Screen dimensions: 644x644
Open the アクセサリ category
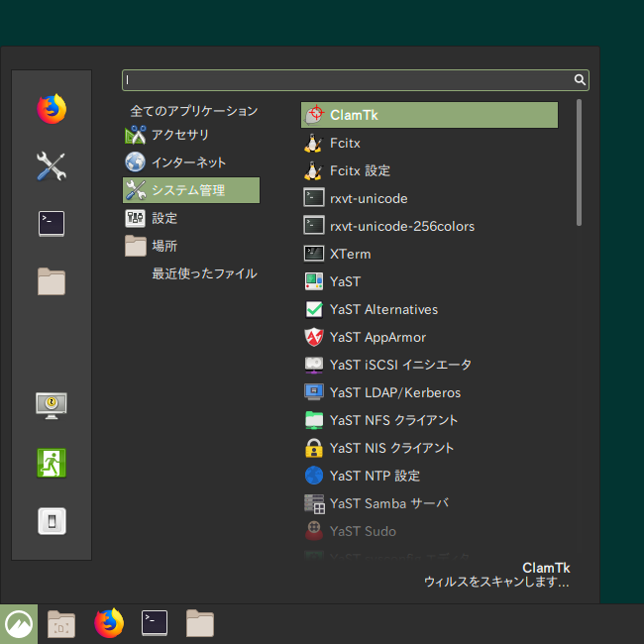pos(191,135)
